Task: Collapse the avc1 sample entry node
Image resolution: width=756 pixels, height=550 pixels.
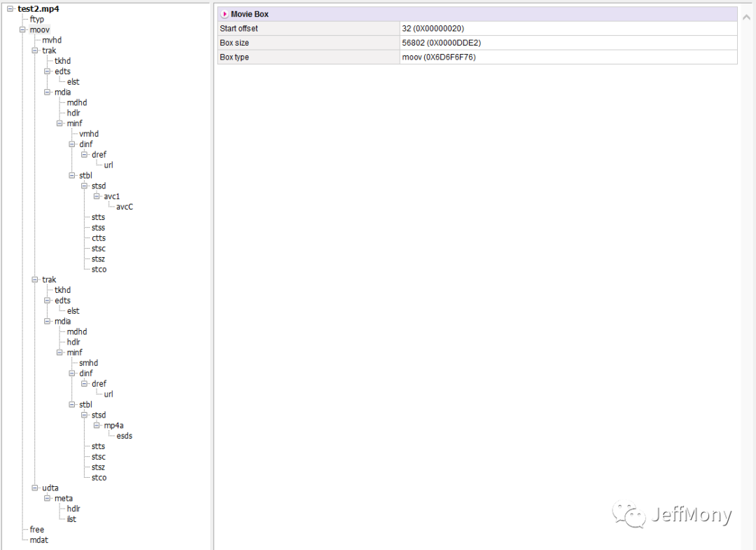Action: pos(97,196)
